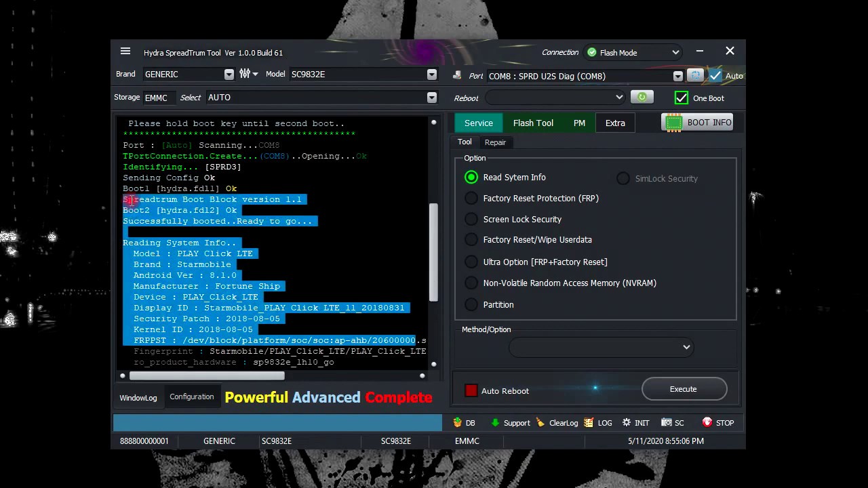Click the log vertical scrollbar thumb

tap(434, 252)
